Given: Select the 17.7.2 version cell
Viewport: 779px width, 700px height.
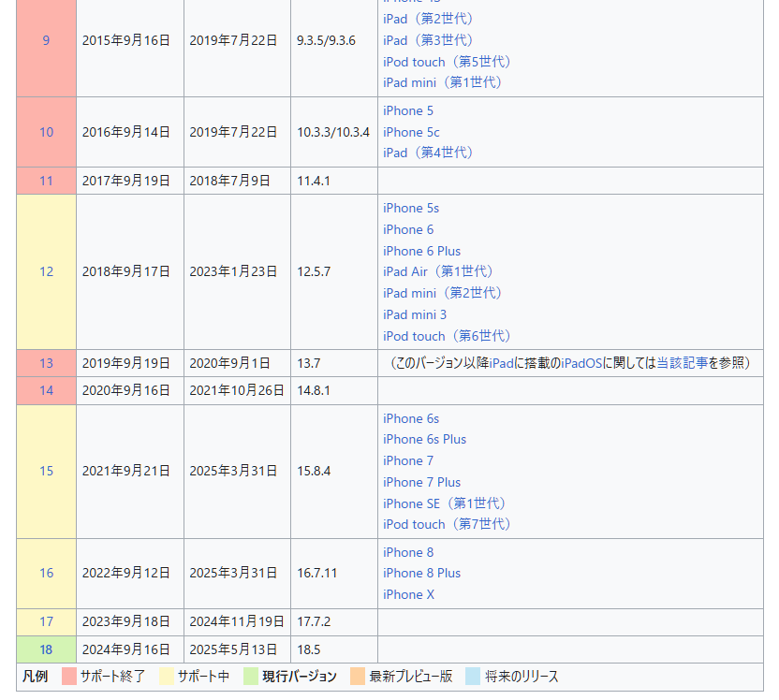Looking at the screenshot, I should point(334,622).
